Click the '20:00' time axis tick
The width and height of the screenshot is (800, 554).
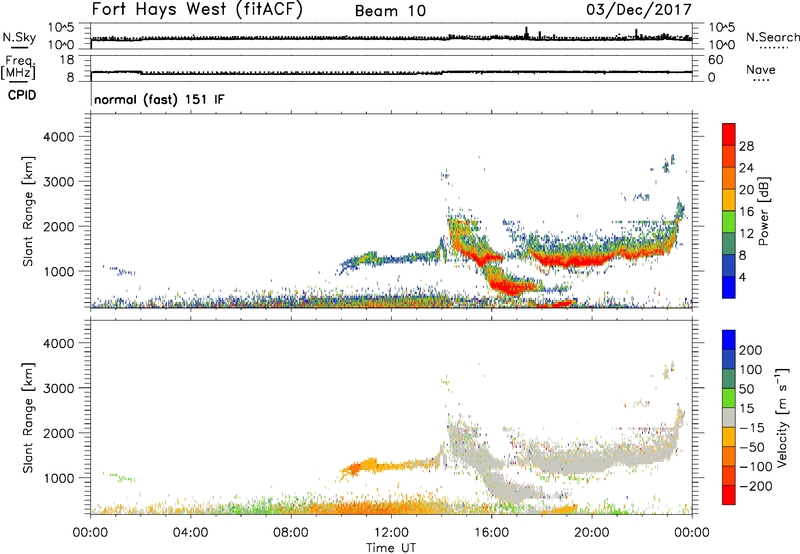click(591, 533)
